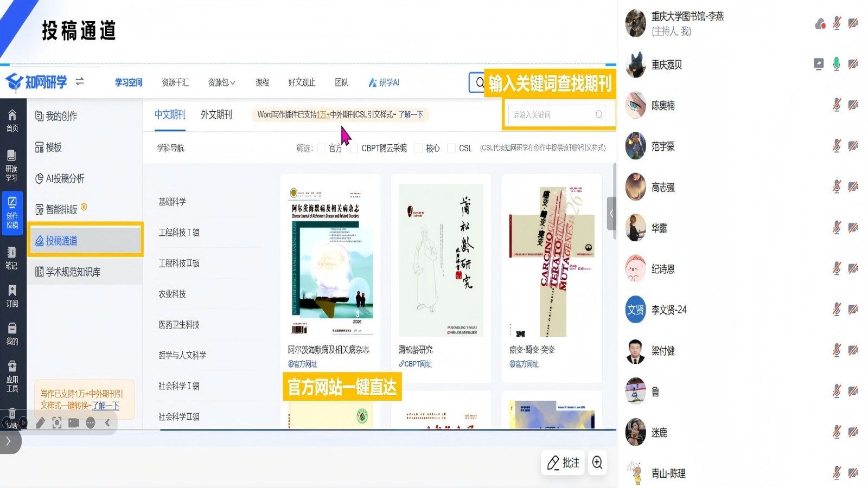
Task: Switch to the 外文期刊 tab
Action: coord(216,114)
